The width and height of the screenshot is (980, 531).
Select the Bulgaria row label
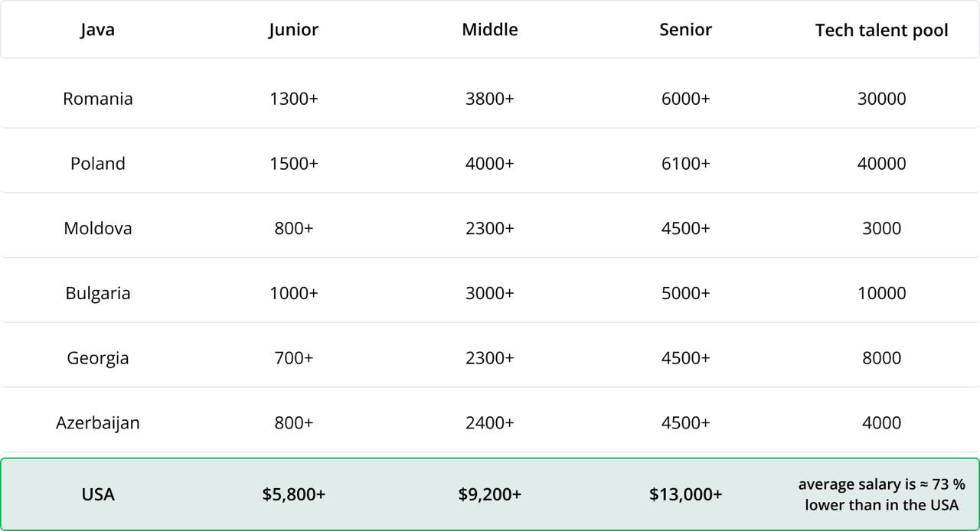[97, 293]
